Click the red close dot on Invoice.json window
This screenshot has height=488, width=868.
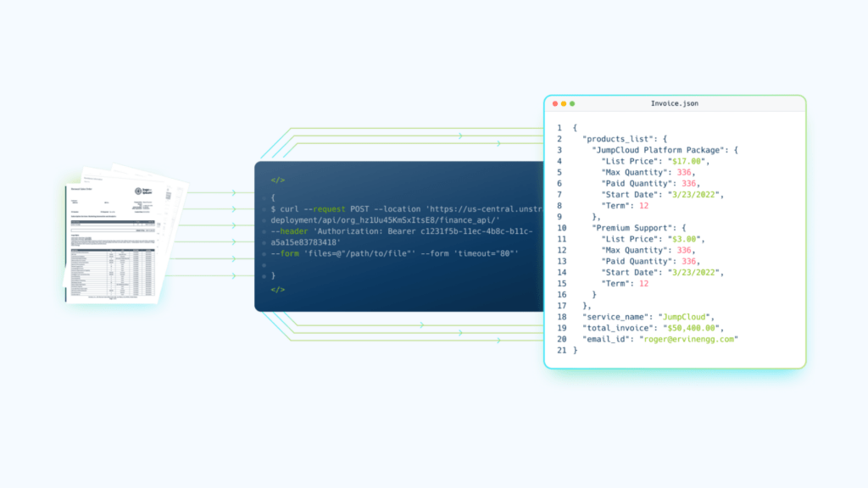click(555, 103)
